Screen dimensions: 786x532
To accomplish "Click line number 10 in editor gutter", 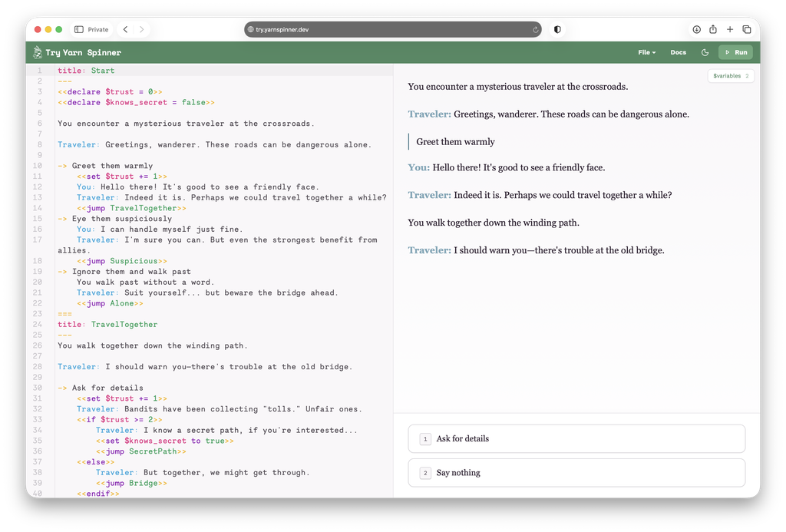I will pos(38,166).
